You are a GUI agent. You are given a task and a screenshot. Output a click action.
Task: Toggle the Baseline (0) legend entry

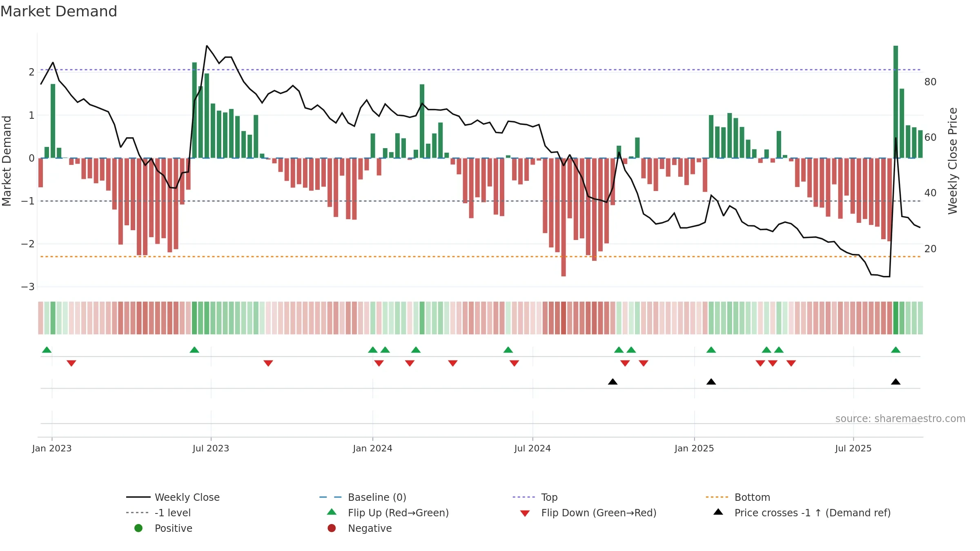click(363, 497)
